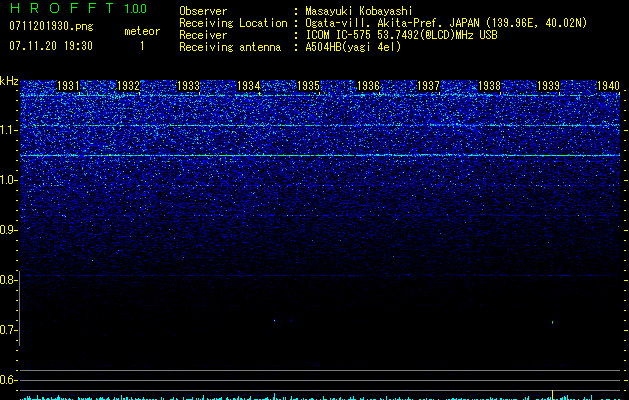
Task: Click the 0.9 kHz axis label
Action: pyautogui.click(x=8, y=230)
